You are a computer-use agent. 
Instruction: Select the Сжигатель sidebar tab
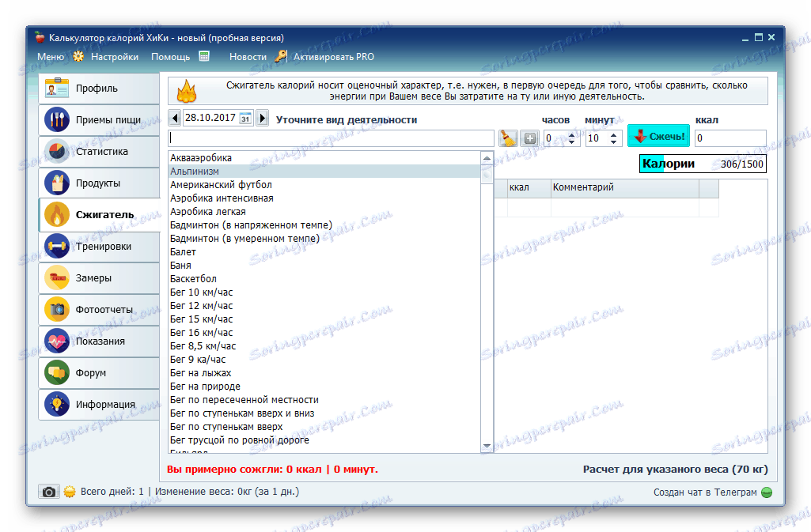point(100,215)
